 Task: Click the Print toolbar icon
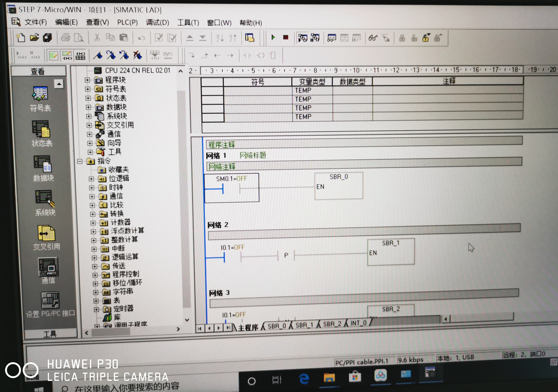click(65, 38)
